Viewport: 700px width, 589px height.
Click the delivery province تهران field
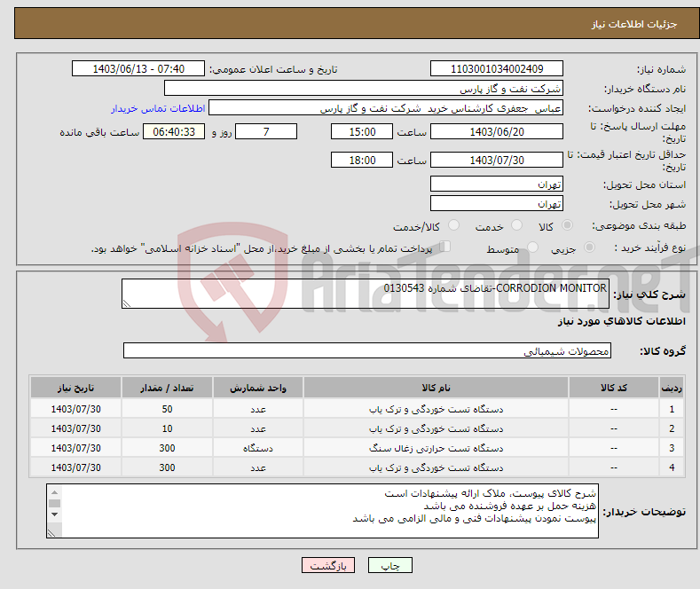point(497,184)
